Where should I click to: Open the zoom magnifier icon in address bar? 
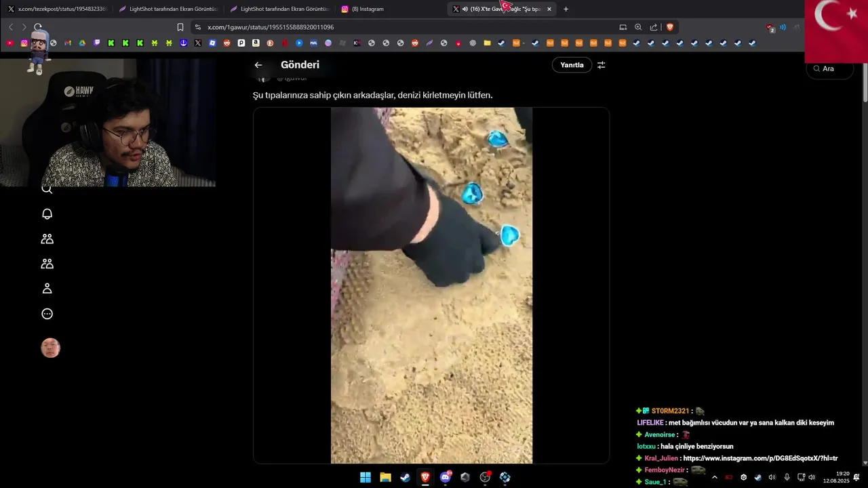click(x=638, y=27)
